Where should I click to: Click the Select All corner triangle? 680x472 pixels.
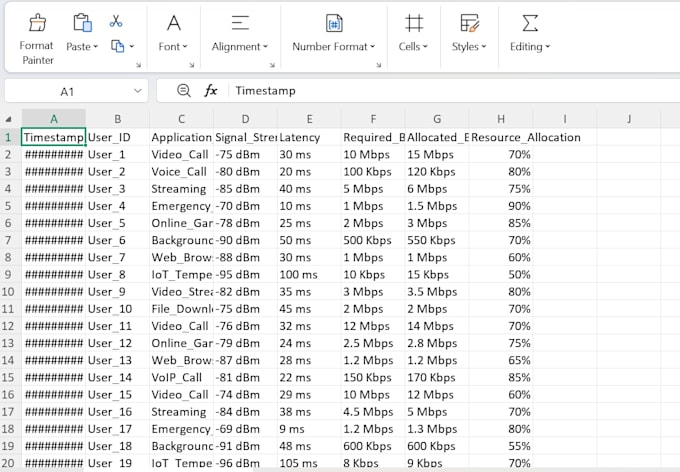click(x=8, y=119)
